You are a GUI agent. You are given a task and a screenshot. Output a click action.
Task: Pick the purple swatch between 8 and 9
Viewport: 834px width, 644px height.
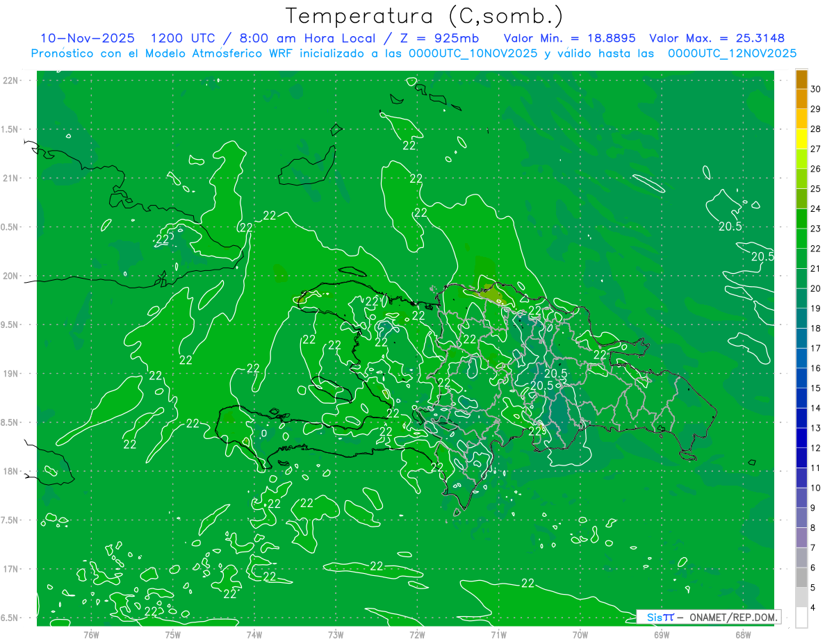[x=801, y=518]
